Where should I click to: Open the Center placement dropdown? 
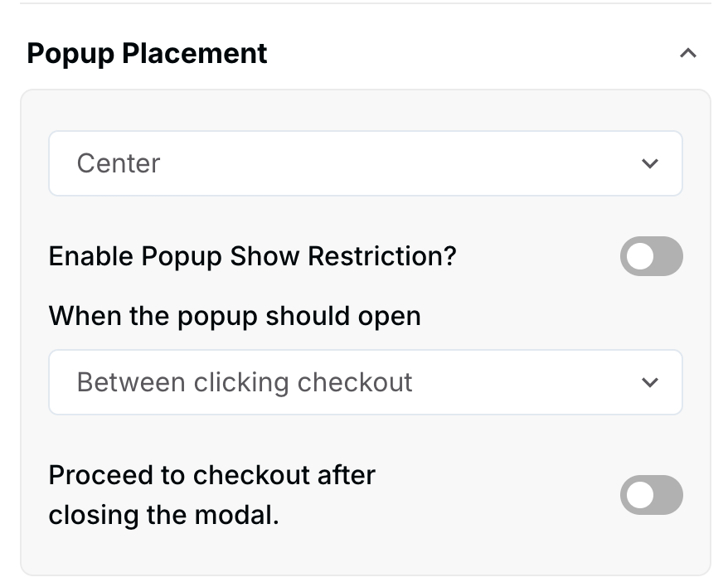pyautogui.click(x=365, y=163)
